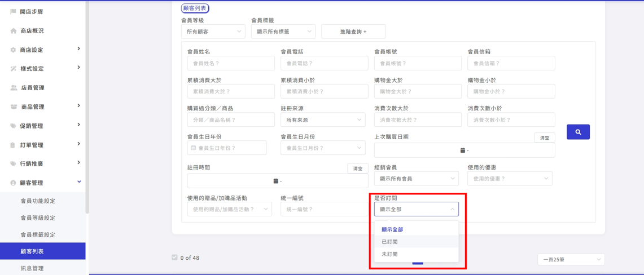This screenshot has width=644, height=275.
Task: Click the 消費次數大於 input field
Action: click(418, 119)
